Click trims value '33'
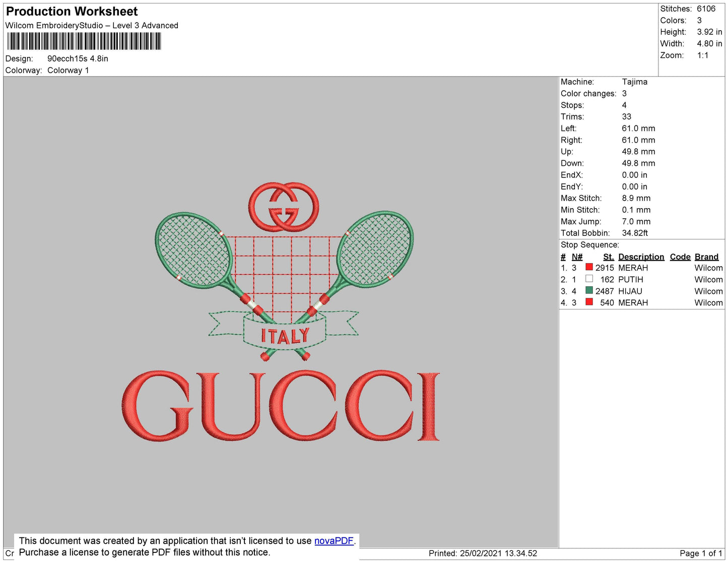This screenshot has height=563, width=728. pos(627,116)
